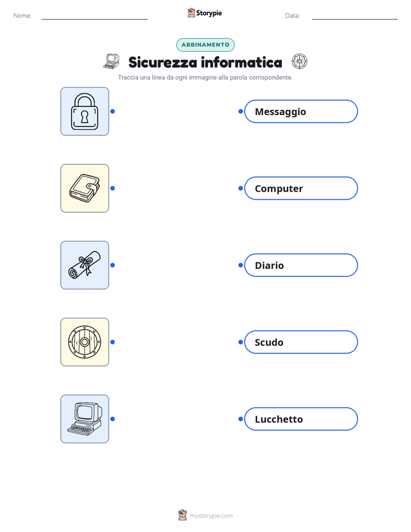Click the desktop computer picture card

click(x=85, y=419)
